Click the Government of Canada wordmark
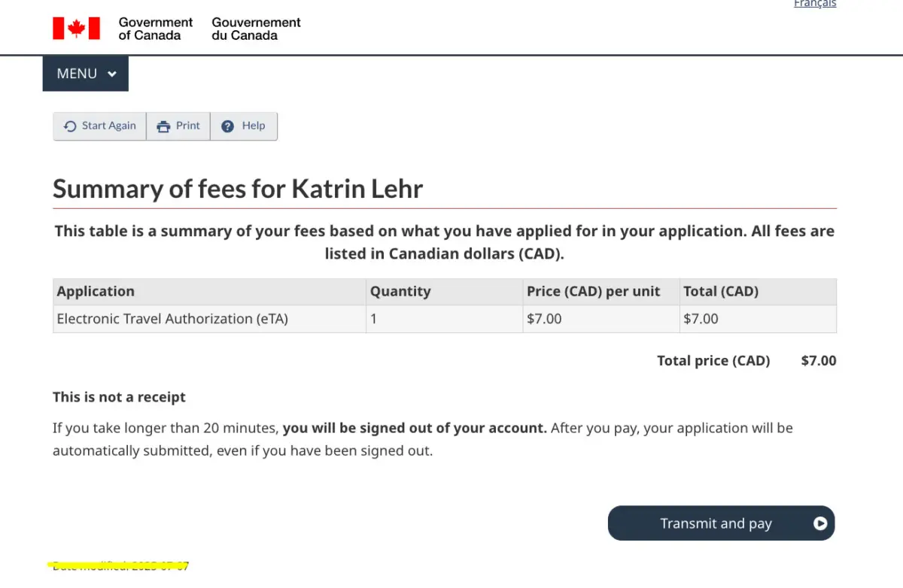This screenshot has height=588, width=903. pyautogui.click(x=156, y=29)
